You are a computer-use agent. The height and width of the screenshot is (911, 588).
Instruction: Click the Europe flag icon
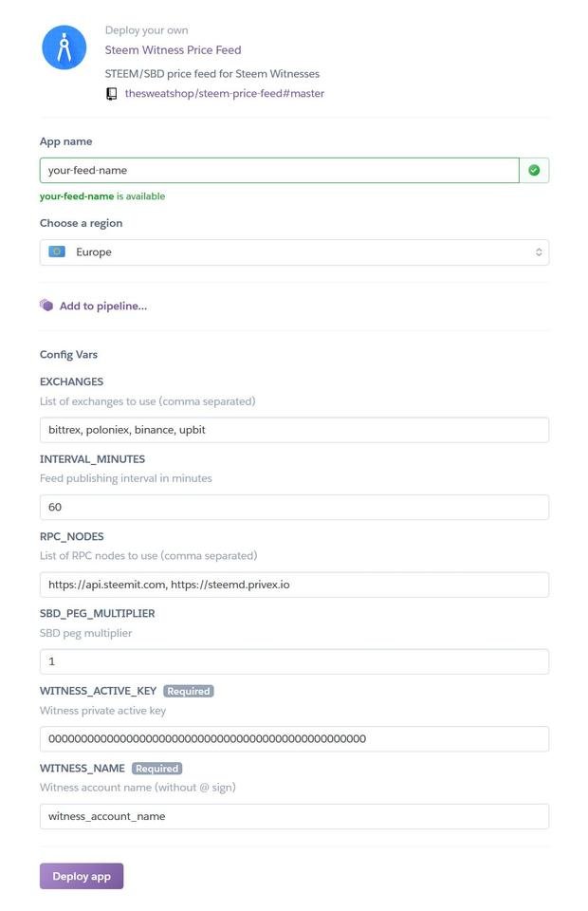click(x=57, y=252)
